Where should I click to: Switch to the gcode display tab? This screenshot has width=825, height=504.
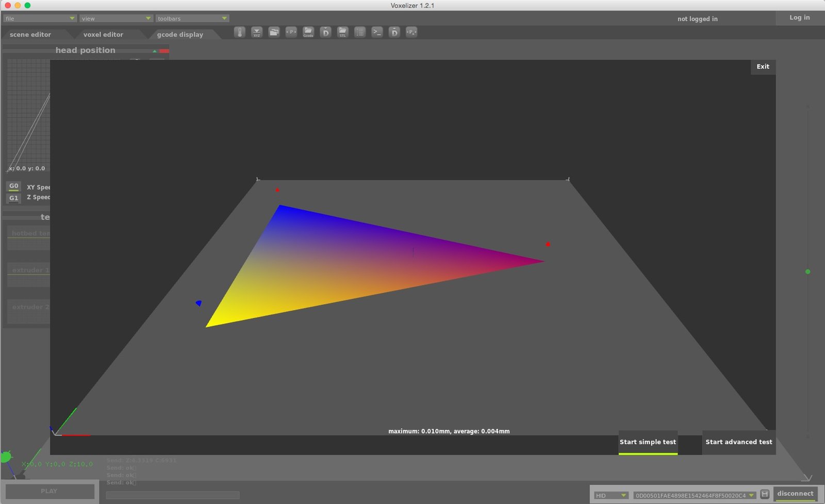tap(180, 35)
